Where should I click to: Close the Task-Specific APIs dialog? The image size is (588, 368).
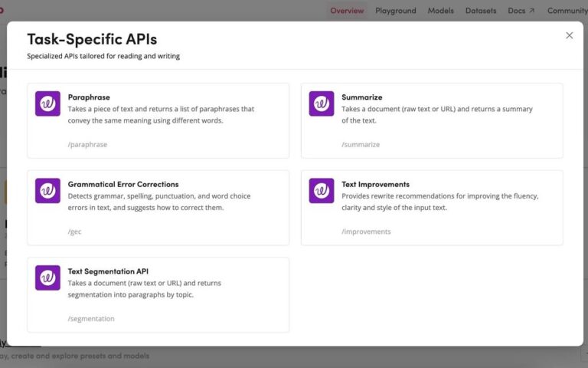(x=569, y=35)
